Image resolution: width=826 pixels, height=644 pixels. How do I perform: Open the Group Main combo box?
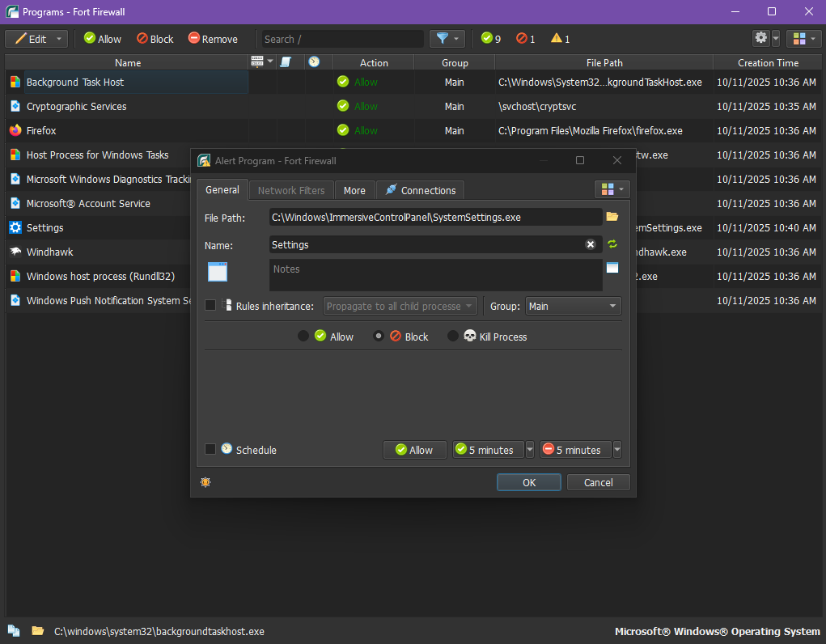573,306
